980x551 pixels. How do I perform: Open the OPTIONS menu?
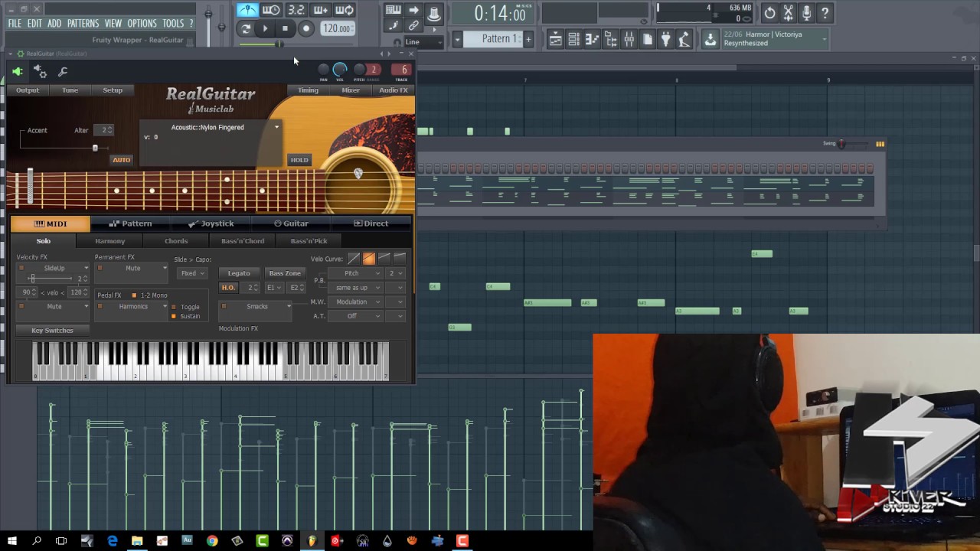(x=142, y=24)
